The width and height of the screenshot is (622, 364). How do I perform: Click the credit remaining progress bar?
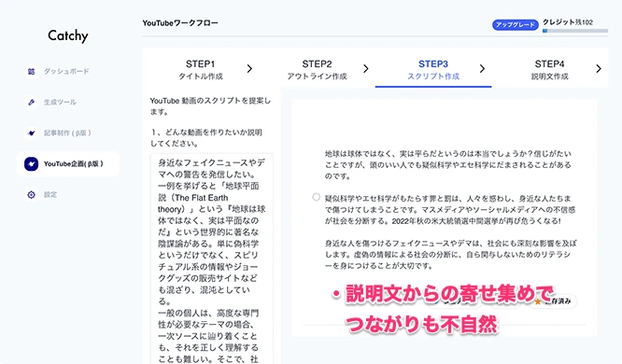coord(575,31)
